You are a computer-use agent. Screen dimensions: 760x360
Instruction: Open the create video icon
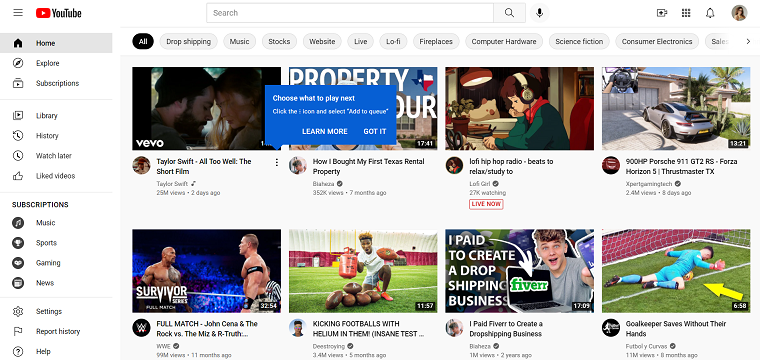662,13
